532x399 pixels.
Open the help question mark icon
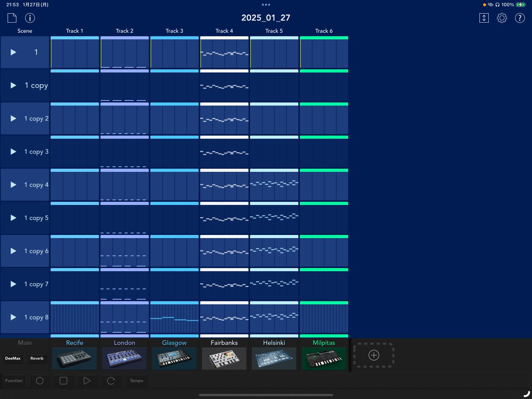point(520,18)
